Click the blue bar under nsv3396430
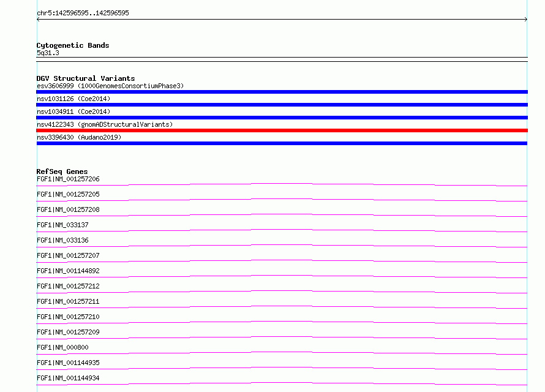Viewport: 545px width, 392px height. tap(282, 143)
